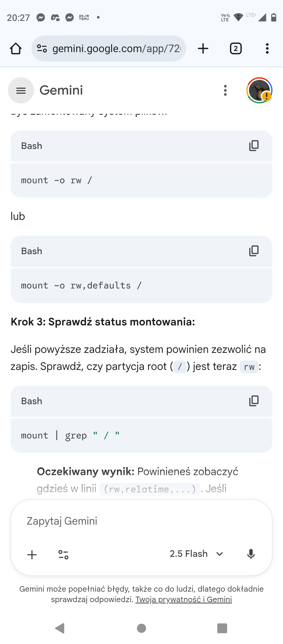Open Gemini conversation three-dot options menu

click(225, 90)
